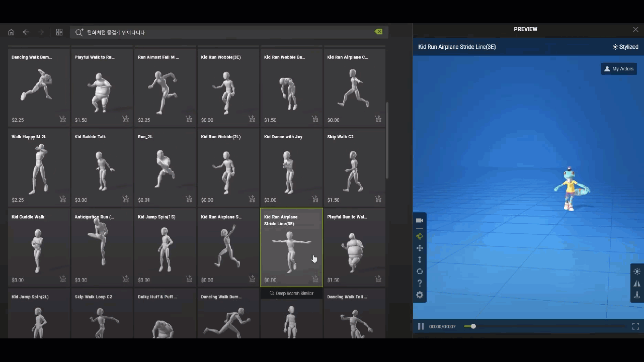Open the preview settings gear

coord(420,295)
